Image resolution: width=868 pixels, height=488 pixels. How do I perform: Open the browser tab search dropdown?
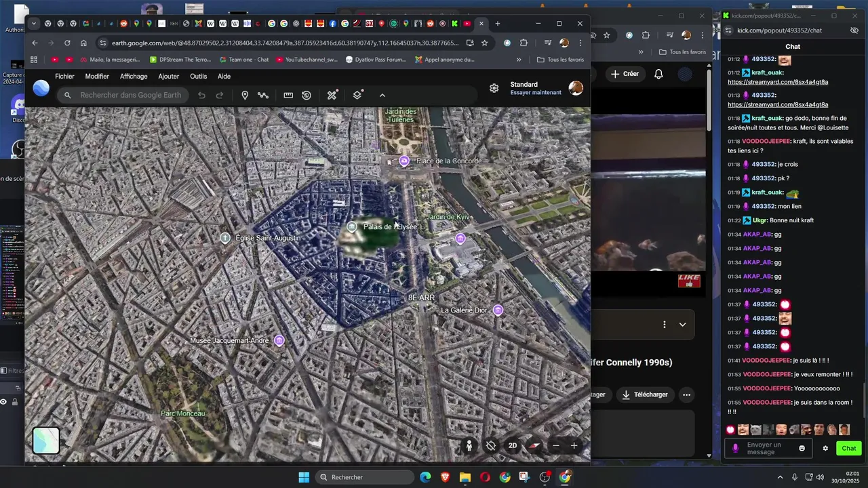tap(34, 24)
